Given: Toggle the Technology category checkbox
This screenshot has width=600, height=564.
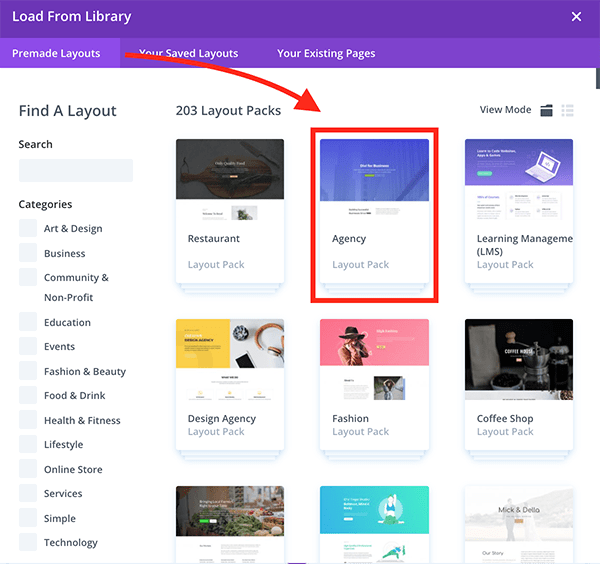Looking at the screenshot, I should [28, 542].
